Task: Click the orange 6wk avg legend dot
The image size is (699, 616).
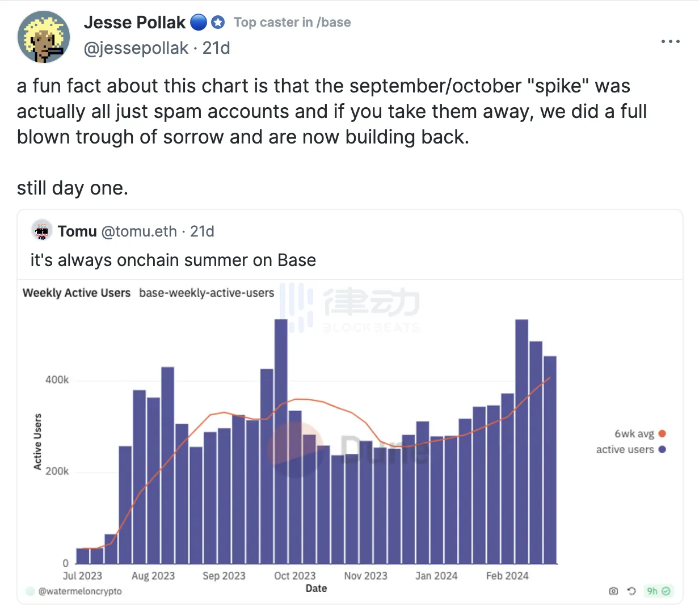Action: point(662,434)
